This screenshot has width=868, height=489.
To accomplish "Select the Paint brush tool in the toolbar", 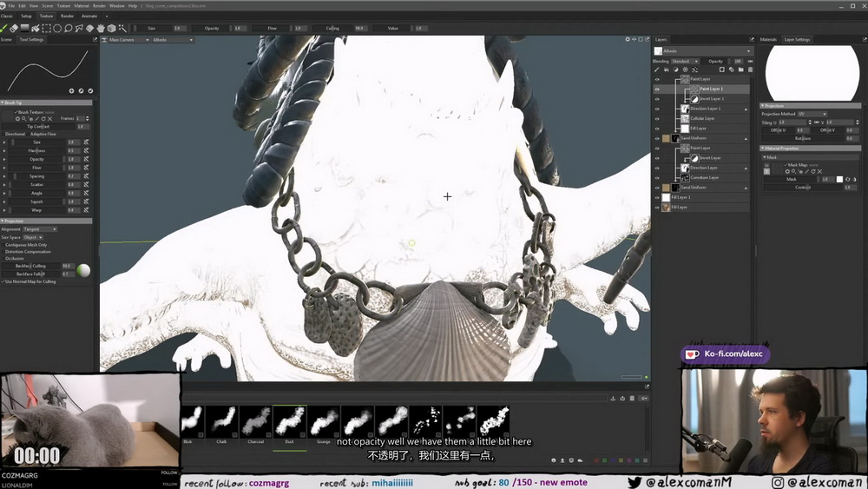I will [3, 29].
